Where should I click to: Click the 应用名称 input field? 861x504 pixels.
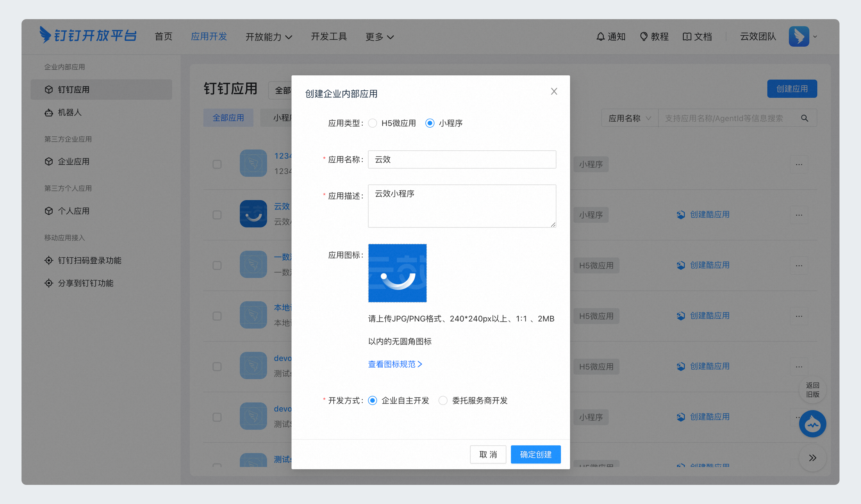462,160
